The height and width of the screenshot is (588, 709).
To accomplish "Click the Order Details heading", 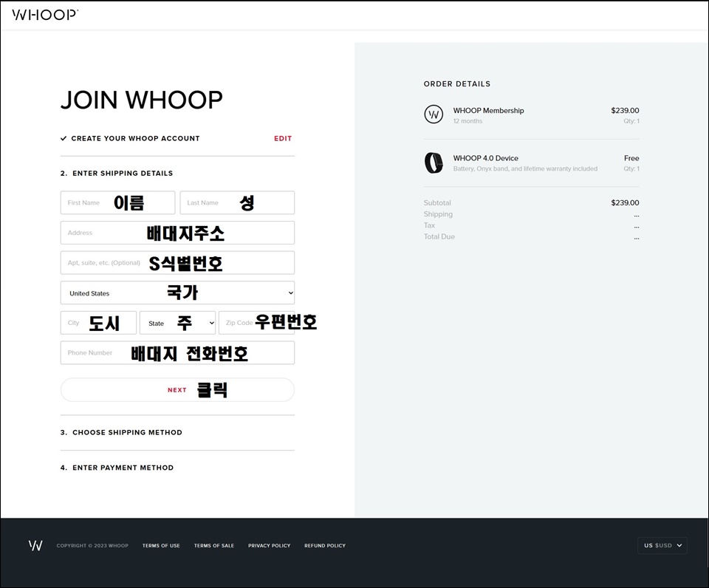I will (456, 84).
